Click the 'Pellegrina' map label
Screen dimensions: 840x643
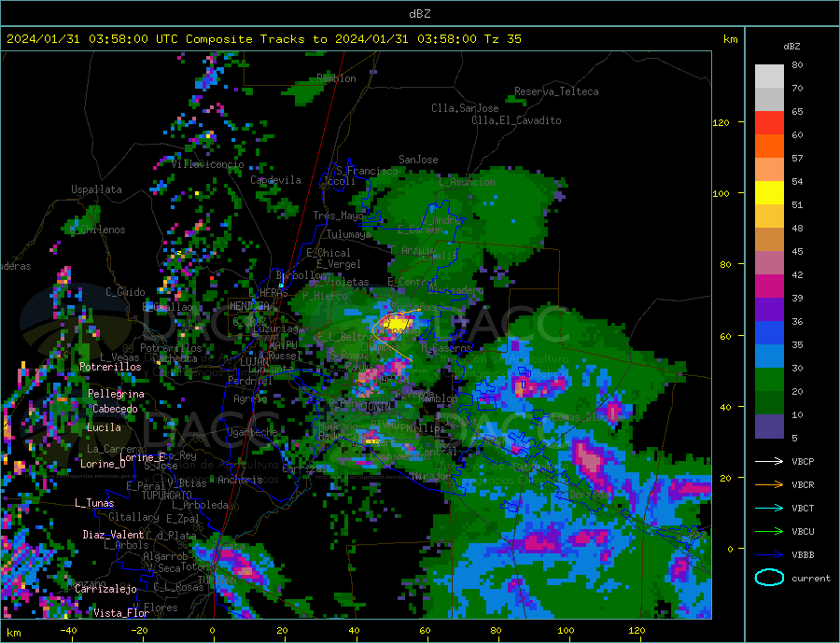click(117, 394)
